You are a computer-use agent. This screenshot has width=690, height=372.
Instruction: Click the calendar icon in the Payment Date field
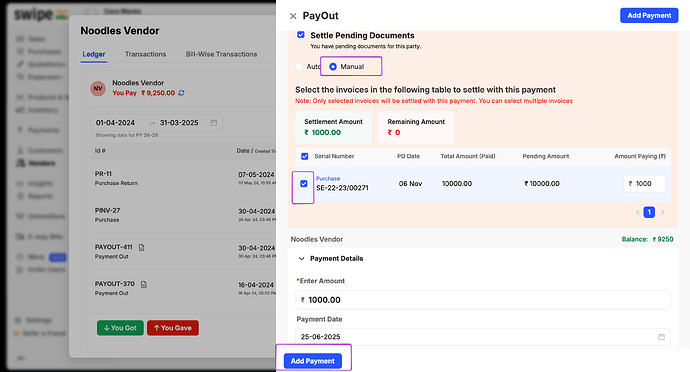coord(661,337)
